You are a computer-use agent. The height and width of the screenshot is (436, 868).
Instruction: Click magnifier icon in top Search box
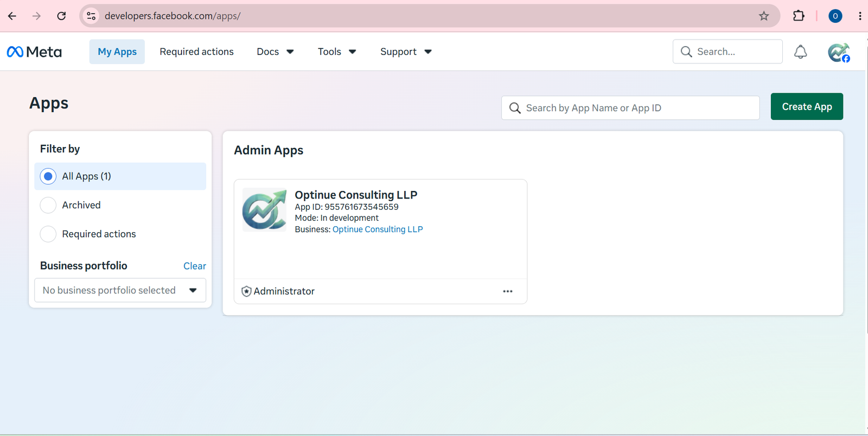click(x=686, y=52)
